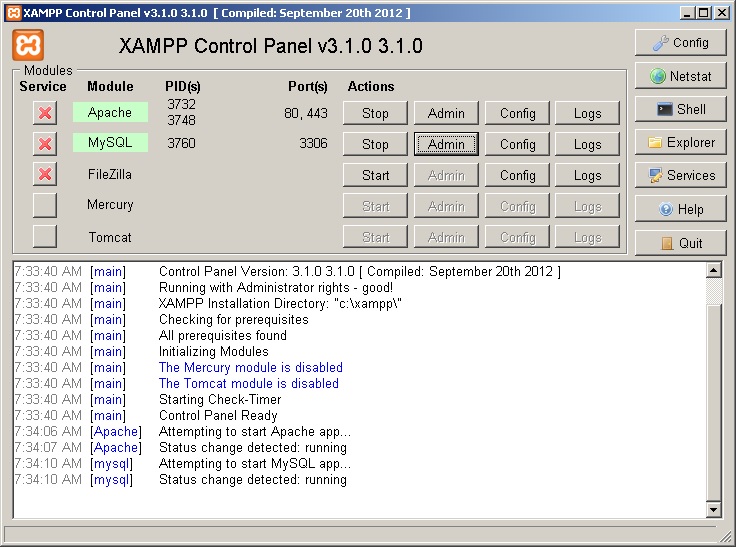The image size is (736, 547).
Task: Select the Tomcat module label
Action: point(110,237)
